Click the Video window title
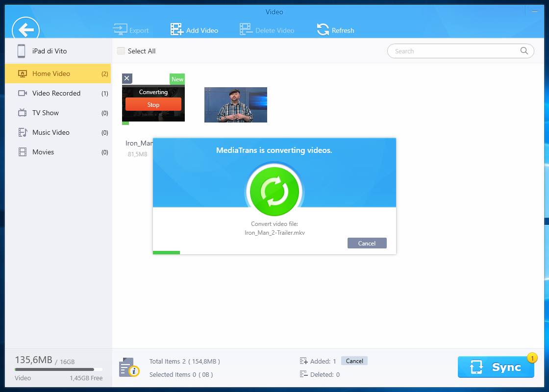Viewport: 549px width, 392px height. (274, 12)
